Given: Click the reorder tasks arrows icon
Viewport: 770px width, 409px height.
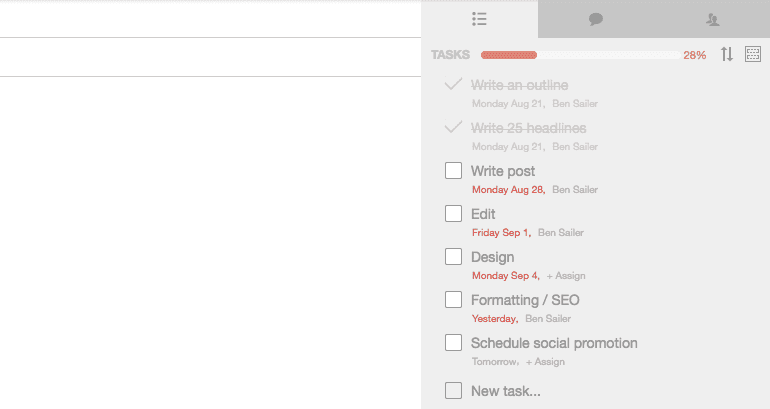Looking at the screenshot, I should pos(727,54).
